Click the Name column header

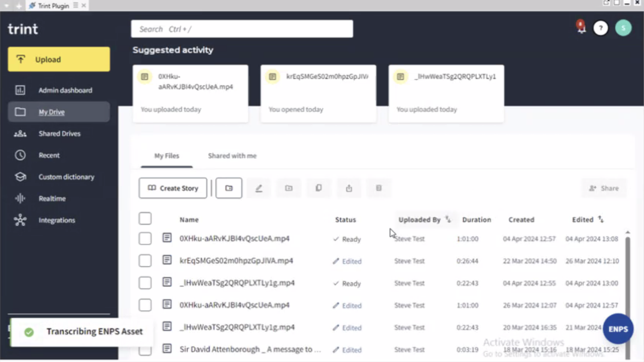pos(189,219)
